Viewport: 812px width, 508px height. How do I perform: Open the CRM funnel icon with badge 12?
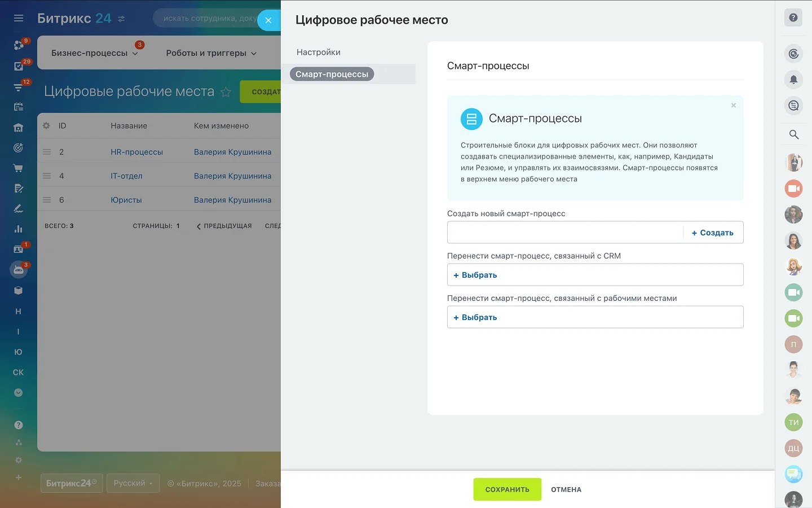click(19, 87)
